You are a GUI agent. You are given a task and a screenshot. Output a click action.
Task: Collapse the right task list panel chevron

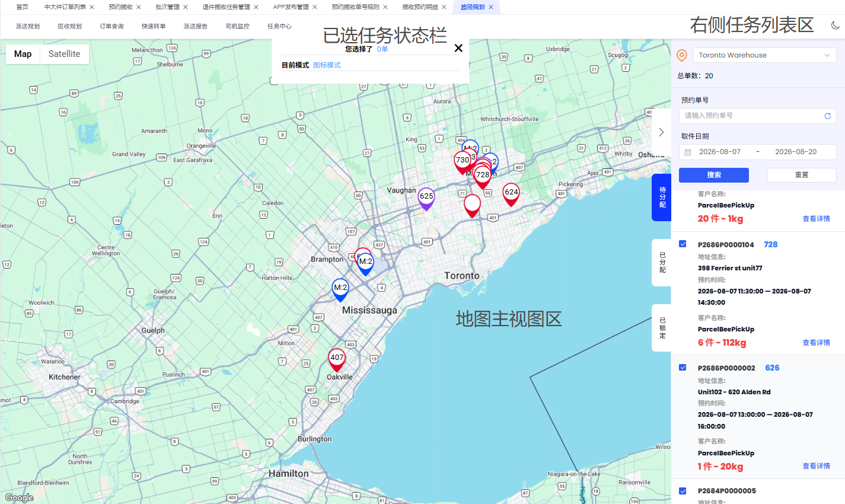click(x=661, y=132)
